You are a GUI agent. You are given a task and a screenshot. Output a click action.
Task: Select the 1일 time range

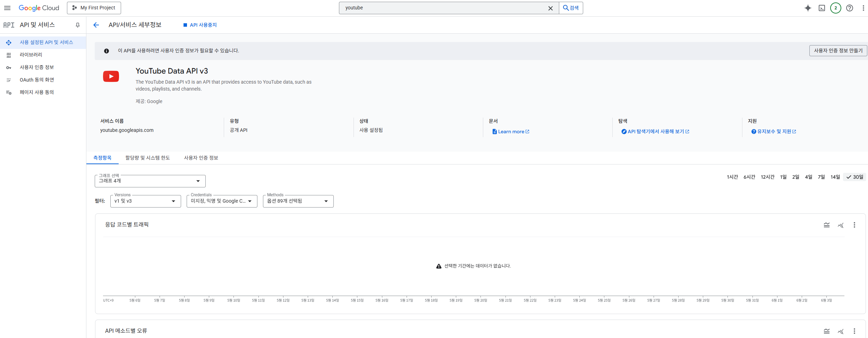[x=783, y=177]
